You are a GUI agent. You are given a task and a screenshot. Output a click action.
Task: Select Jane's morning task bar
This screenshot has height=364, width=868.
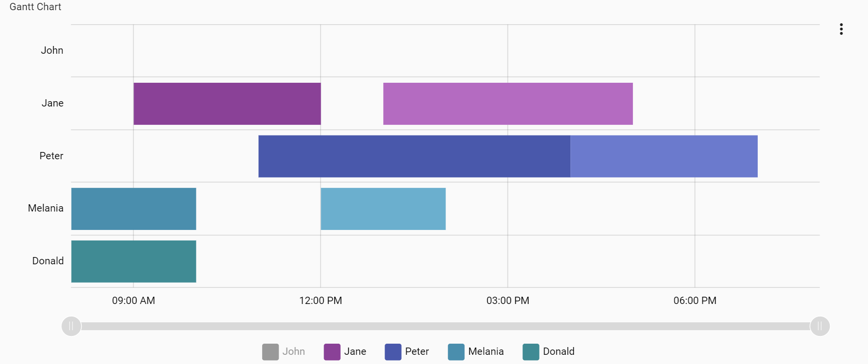tap(226, 103)
